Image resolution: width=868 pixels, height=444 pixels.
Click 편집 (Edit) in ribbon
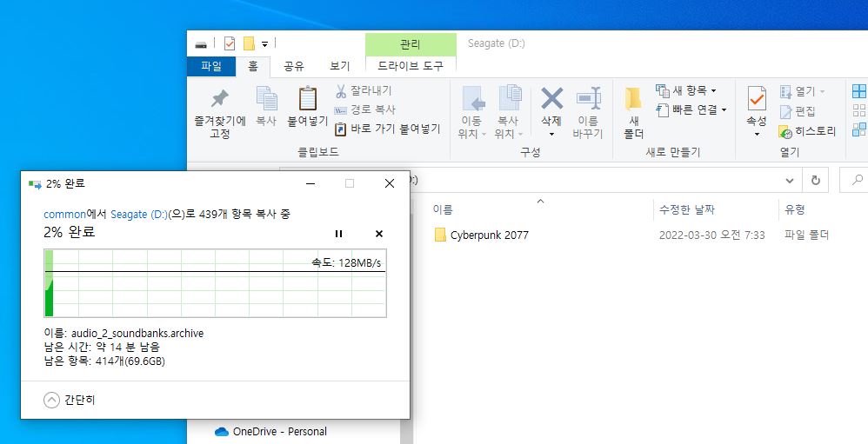tap(798, 111)
